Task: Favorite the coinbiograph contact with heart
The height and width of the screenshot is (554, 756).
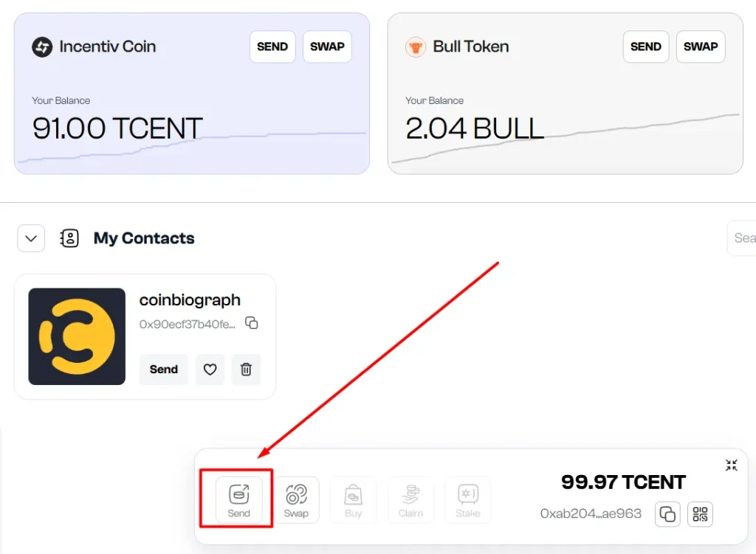Action: [210, 370]
